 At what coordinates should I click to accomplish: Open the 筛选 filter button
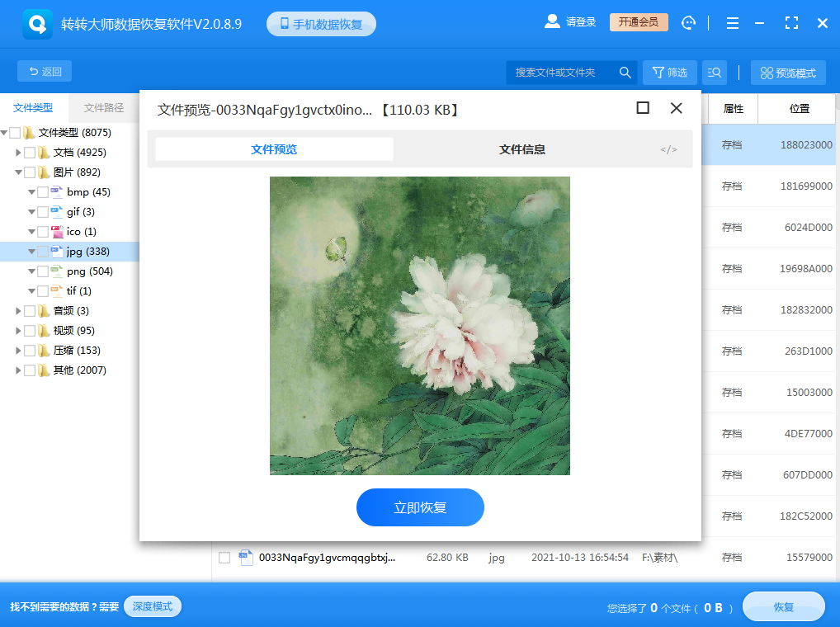tap(670, 73)
